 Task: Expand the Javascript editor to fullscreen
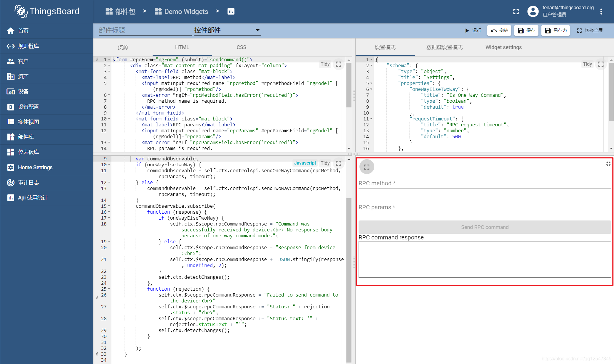(x=338, y=163)
